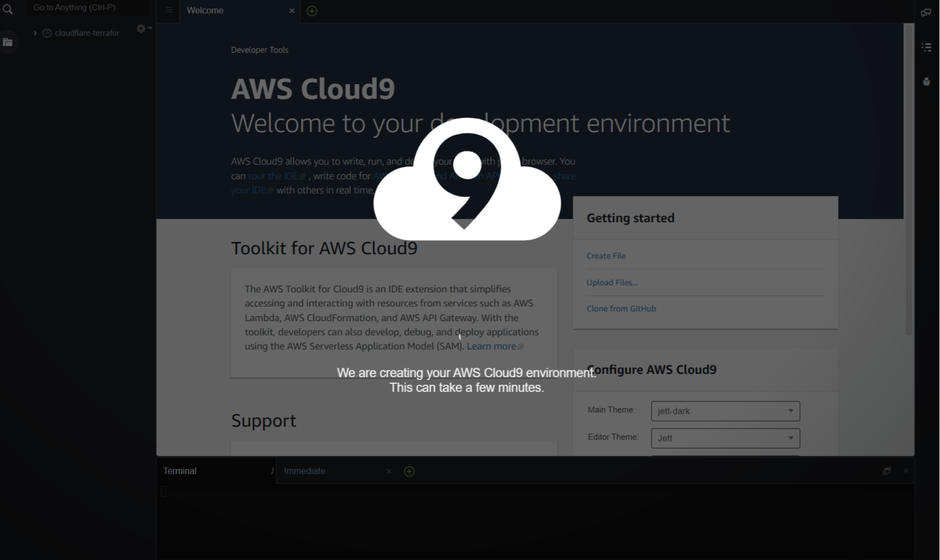Add new console tab with plus icon
The image size is (940, 560).
(410, 471)
